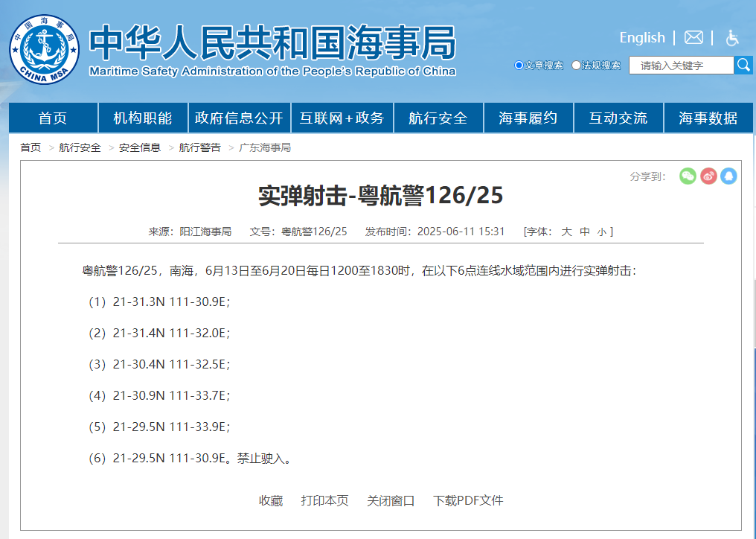Go to 首页 in breadcrumb
The width and height of the screenshot is (756, 539).
click(31, 147)
